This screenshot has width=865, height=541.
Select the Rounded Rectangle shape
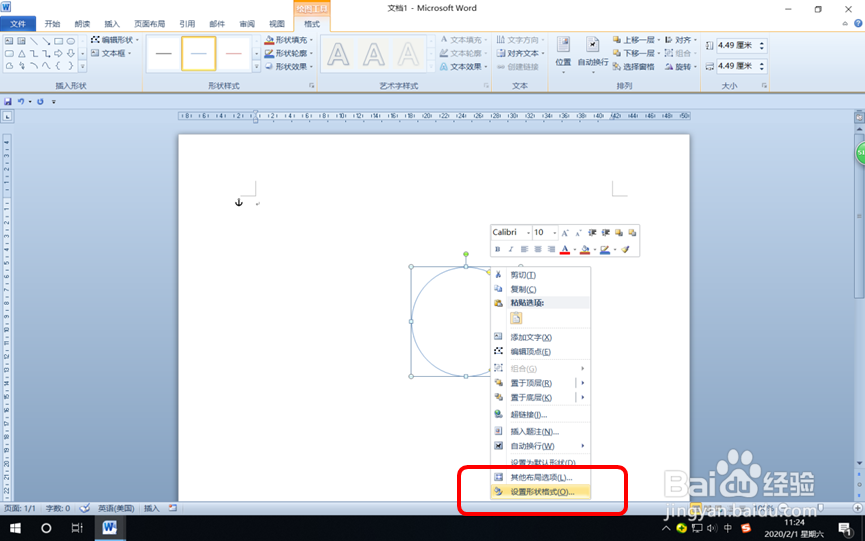click(9, 53)
